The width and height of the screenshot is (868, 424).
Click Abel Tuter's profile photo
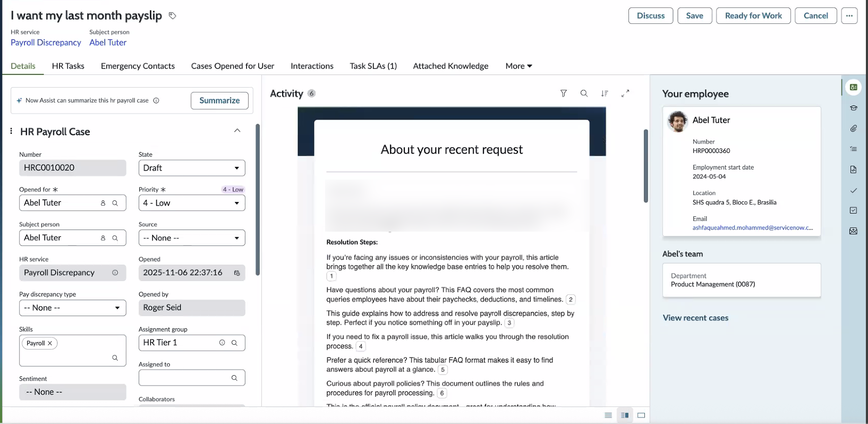coord(678,122)
